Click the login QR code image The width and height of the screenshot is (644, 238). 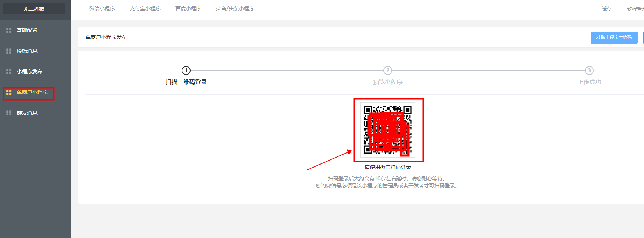[388, 130]
